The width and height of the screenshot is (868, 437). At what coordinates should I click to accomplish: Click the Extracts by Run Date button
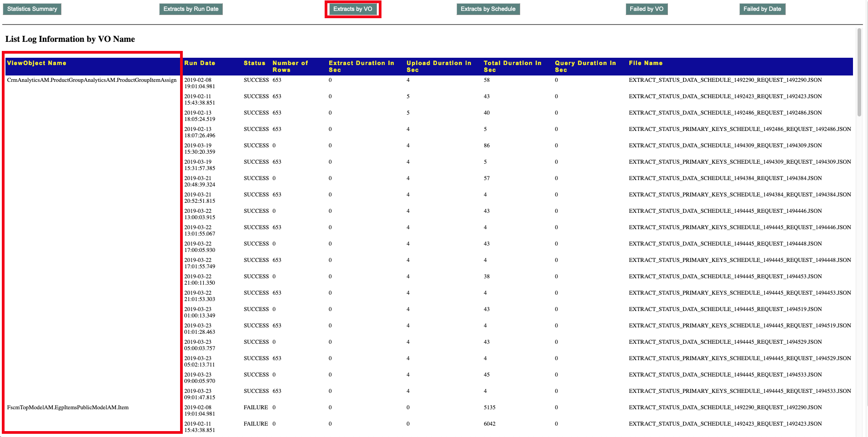point(191,9)
